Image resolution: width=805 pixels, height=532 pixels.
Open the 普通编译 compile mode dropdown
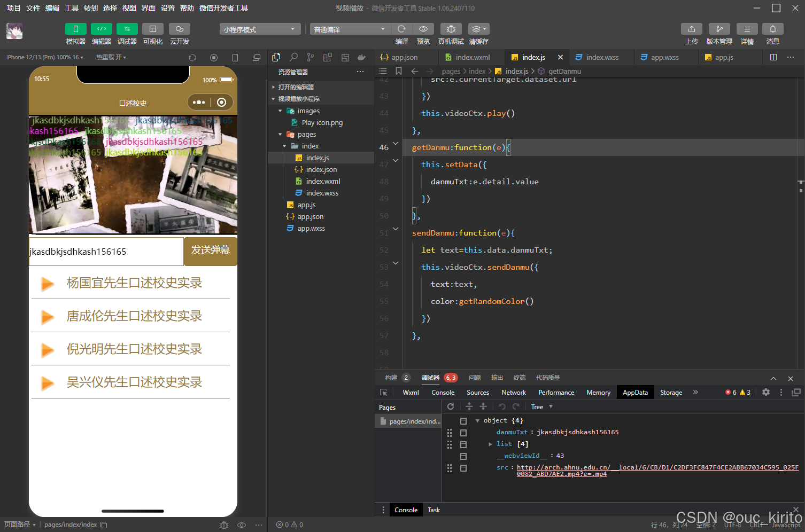[350, 29]
